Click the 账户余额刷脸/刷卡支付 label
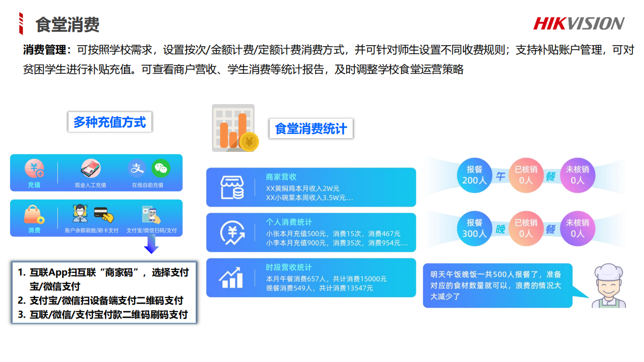 point(92,231)
